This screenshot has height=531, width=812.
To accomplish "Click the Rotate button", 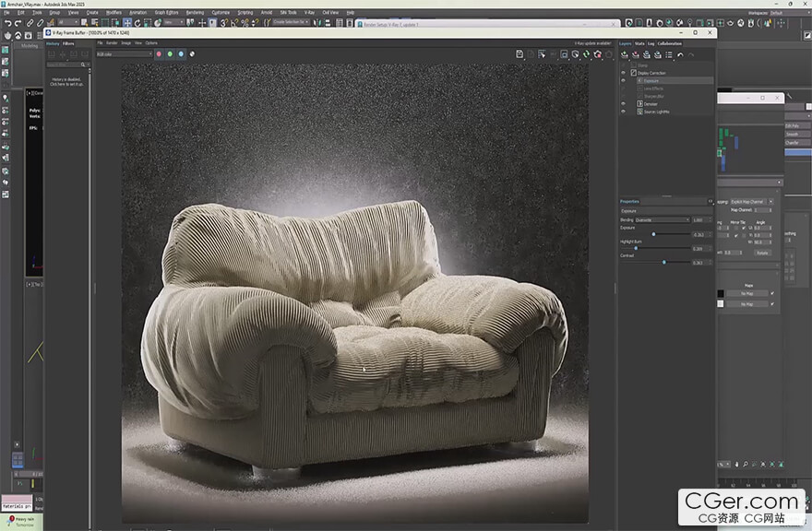I will (x=762, y=252).
